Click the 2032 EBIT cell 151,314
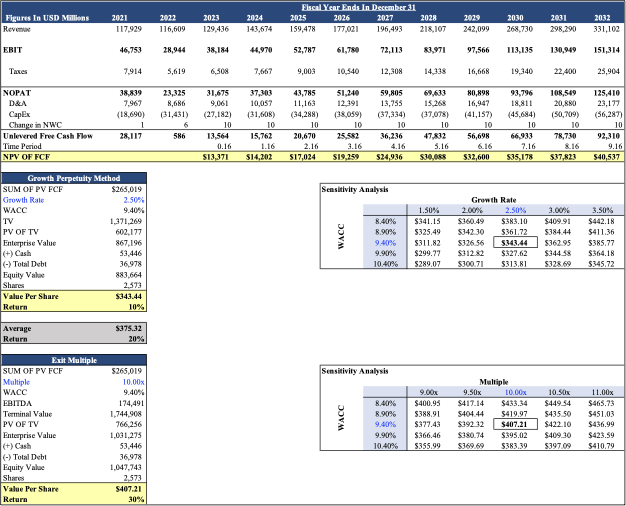Screen dimensions: 626x506 coord(607,50)
